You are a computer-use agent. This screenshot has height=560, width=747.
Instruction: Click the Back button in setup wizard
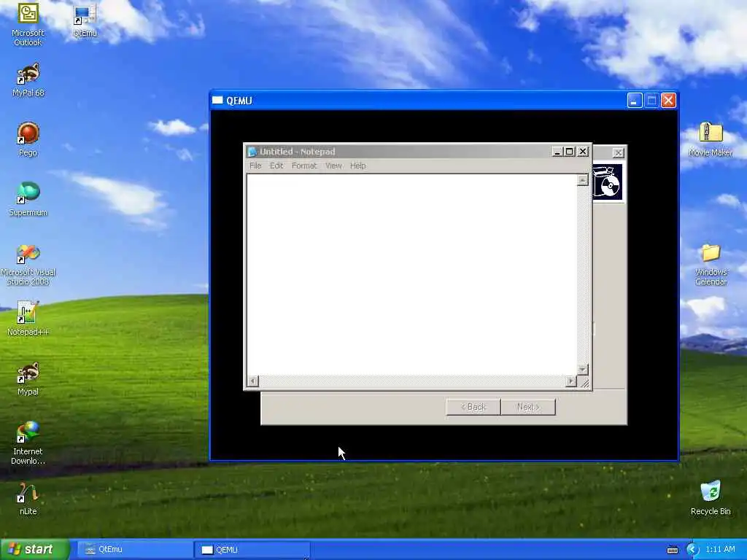tap(473, 407)
